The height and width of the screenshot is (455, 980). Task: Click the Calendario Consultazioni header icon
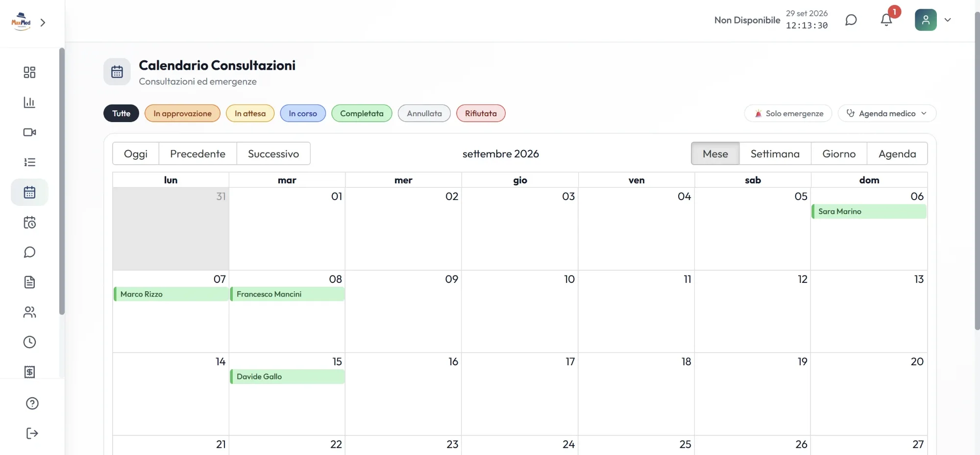pyautogui.click(x=117, y=72)
